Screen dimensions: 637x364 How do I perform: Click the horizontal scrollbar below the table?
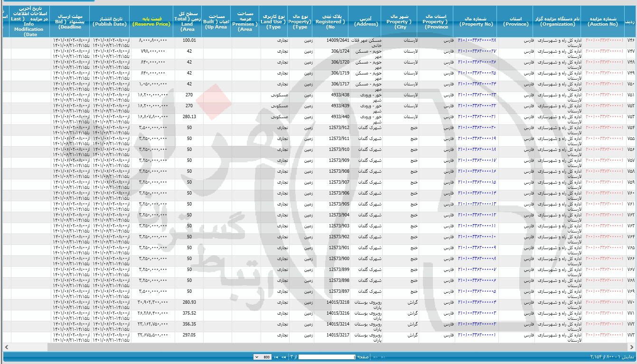tap(318, 347)
